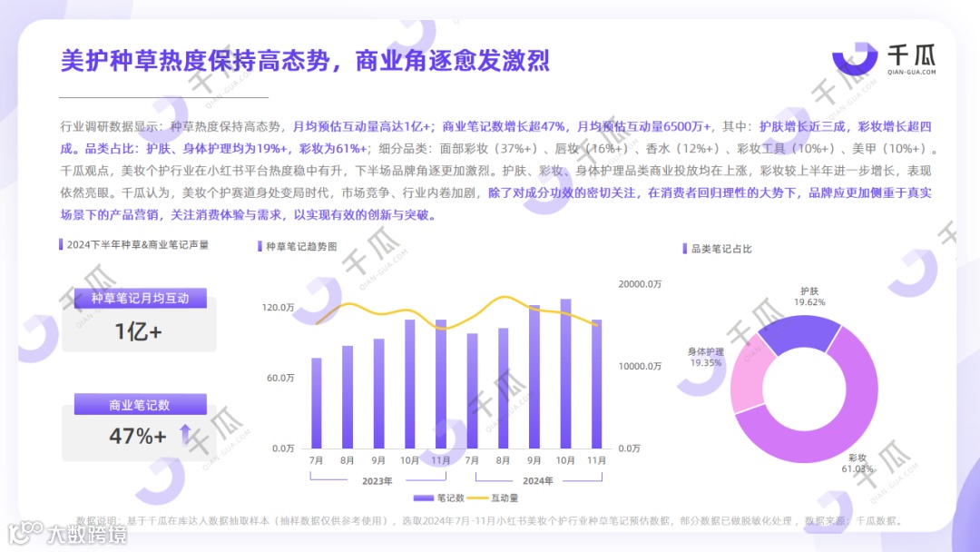The height and width of the screenshot is (552, 980).
Task: Click the 11月 bar for 2024
Action: pos(597,384)
